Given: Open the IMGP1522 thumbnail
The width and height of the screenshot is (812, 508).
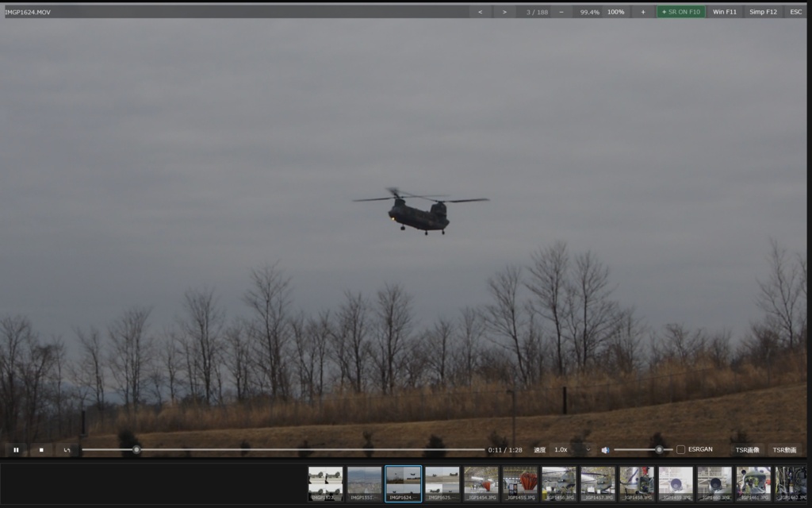Looking at the screenshot, I should tap(325, 483).
